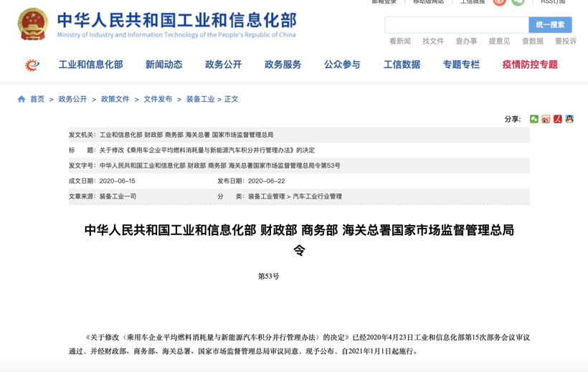The height and width of the screenshot is (372, 588).
Task: Open 工信数据 menu
Action: (402, 65)
